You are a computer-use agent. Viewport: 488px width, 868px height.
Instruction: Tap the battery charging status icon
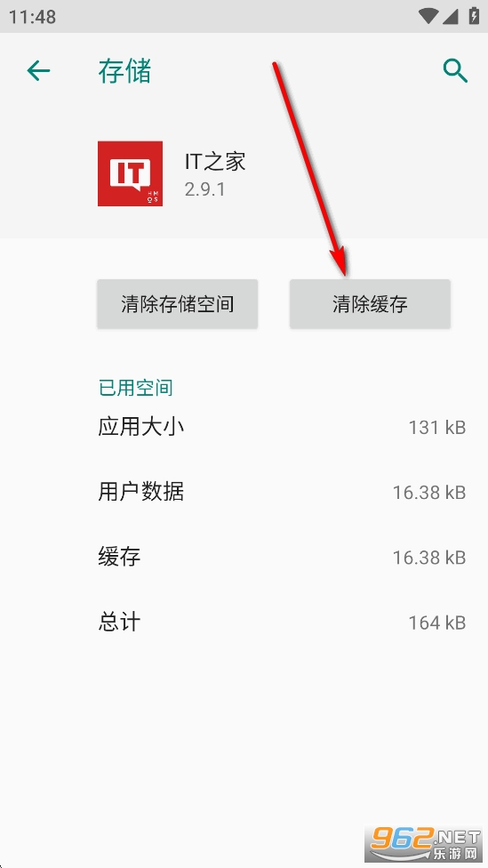[x=474, y=15]
